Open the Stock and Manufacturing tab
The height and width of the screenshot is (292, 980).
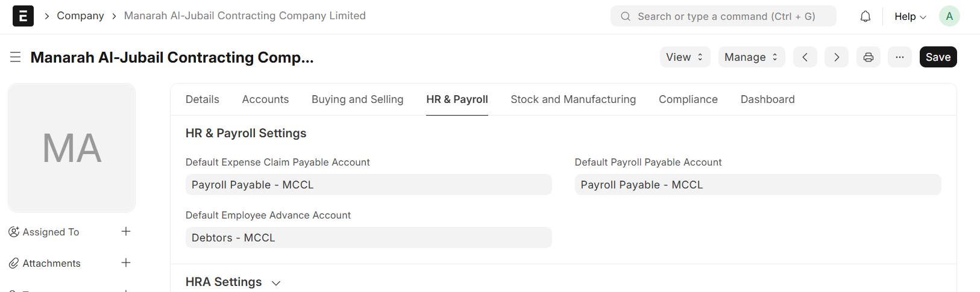click(573, 99)
